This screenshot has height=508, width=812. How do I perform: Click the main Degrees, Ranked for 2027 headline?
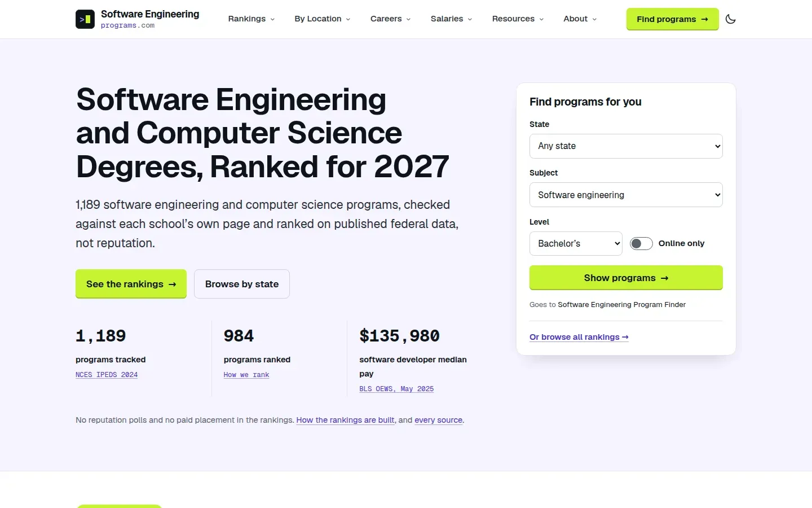click(263, 133)
